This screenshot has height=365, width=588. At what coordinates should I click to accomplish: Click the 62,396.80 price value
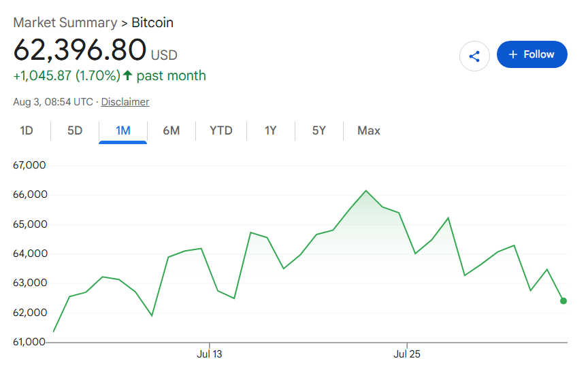(80, 50)
